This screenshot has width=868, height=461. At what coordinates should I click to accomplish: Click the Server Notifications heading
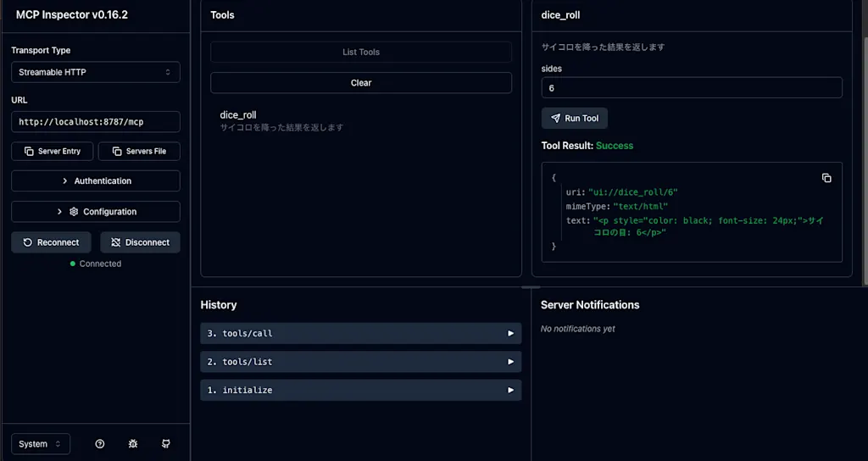[590, 305]
